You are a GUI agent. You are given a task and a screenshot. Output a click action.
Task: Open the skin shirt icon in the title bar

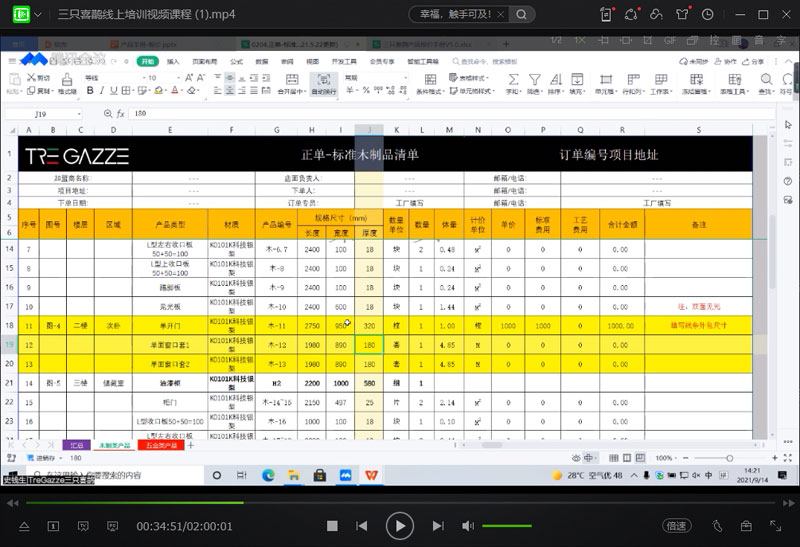(x=682, y=14)
